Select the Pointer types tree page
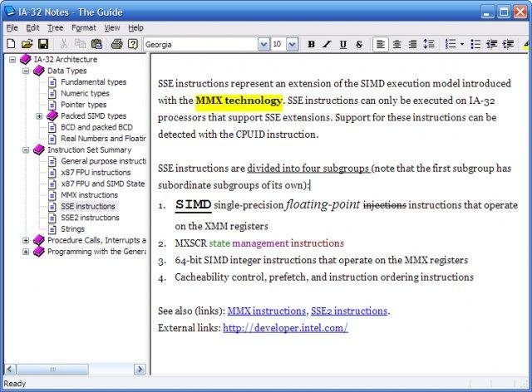The height and width of the screenshot is (392, 532). pyautogui.click(x=83, y=105)
